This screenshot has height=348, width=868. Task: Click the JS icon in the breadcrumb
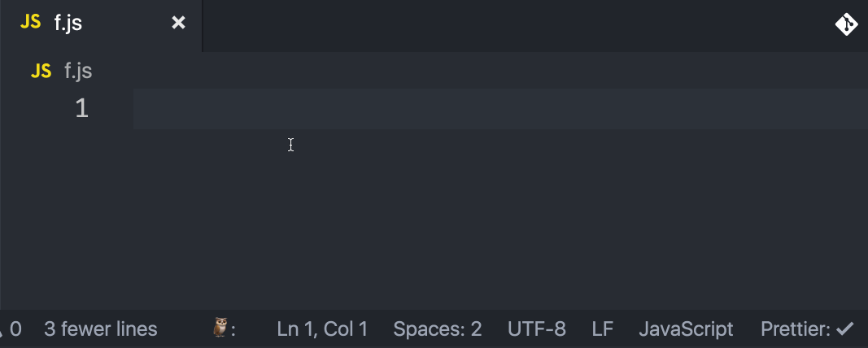pos(41,71)
